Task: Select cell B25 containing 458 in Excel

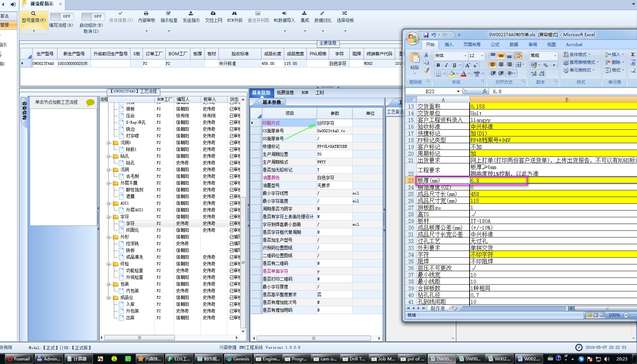Action: click(553, 194)
